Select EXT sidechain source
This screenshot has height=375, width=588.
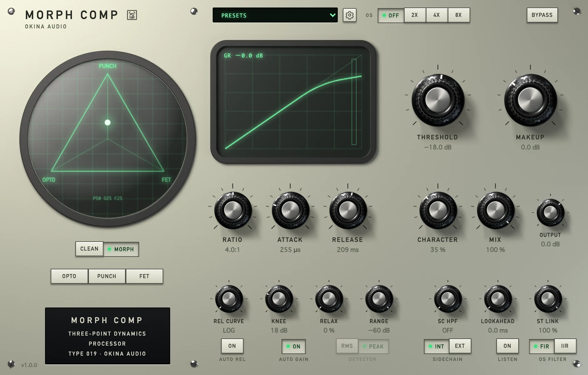[460, 346]
